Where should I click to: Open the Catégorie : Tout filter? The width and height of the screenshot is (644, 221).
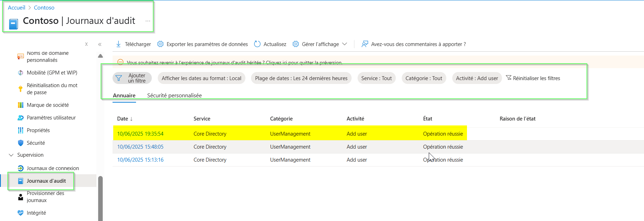click(424, 78)
